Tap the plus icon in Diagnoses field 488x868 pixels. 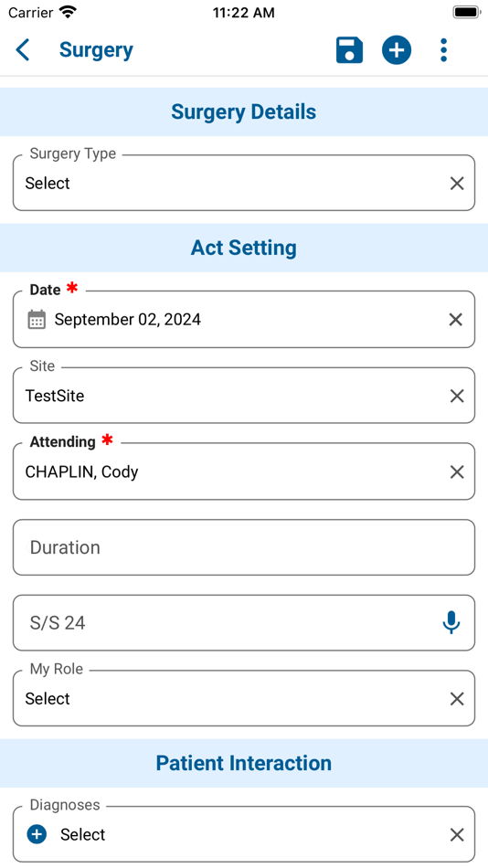click(37, 834)
